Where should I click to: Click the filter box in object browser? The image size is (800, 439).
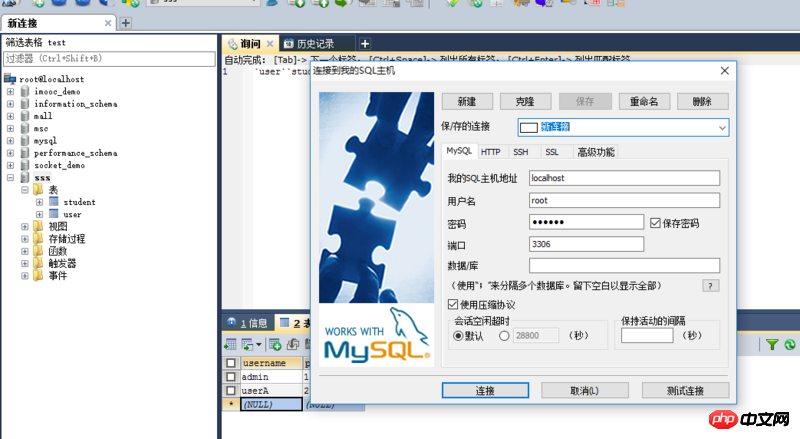[x=109, y=59]
